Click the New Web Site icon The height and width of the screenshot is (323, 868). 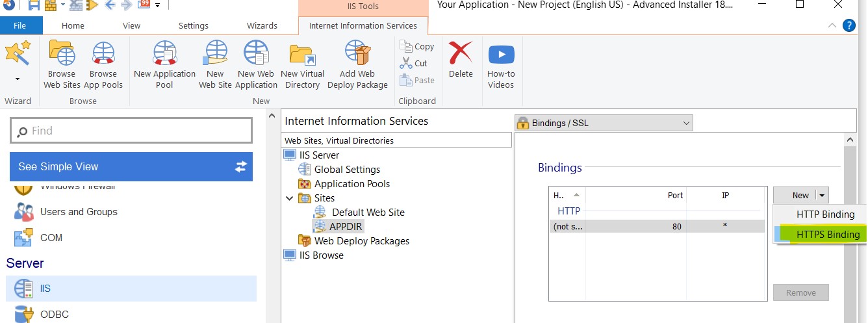pyautogui.click(x=215, y=55)
